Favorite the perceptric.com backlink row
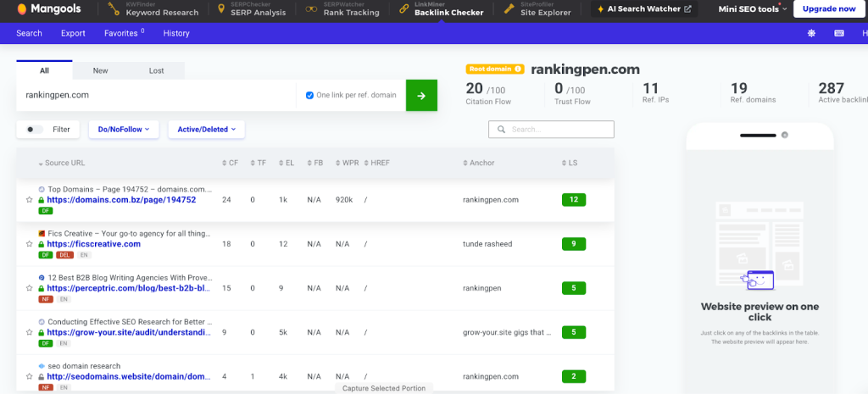 point(30,288)
